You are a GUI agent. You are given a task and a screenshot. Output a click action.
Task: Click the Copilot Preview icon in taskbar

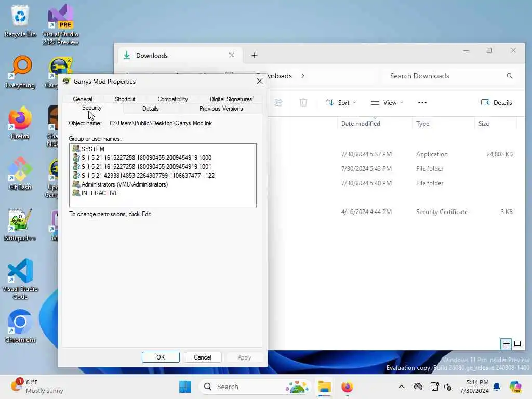point(515,387)
